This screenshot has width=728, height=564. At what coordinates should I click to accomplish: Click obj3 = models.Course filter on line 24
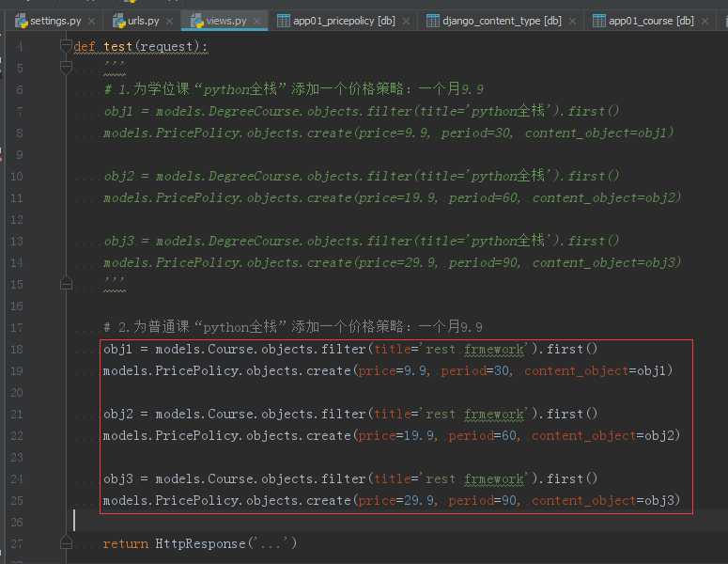click(350, 479)
